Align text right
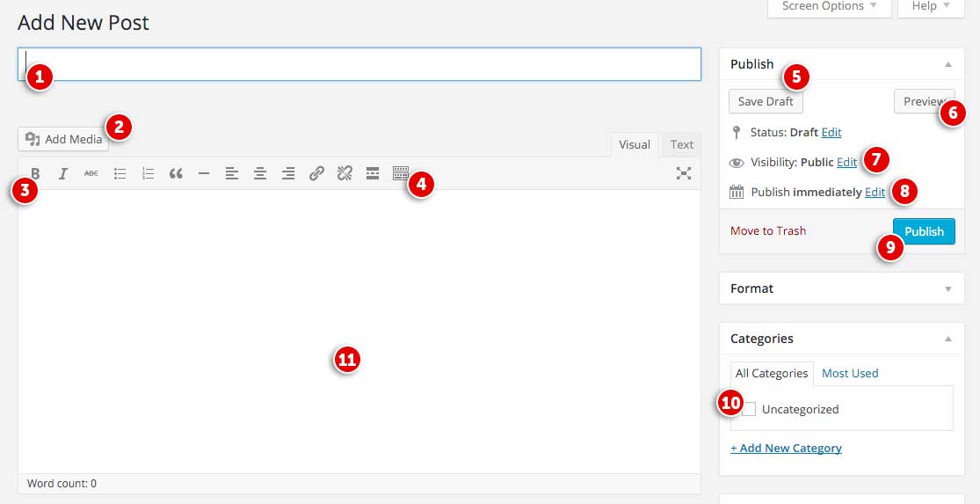 coord(288,173)
